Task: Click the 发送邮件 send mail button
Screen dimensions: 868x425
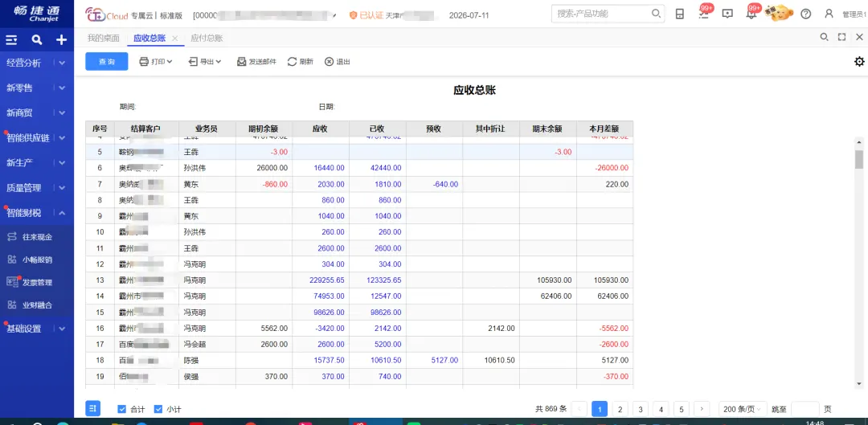Action: click(256, 61)
